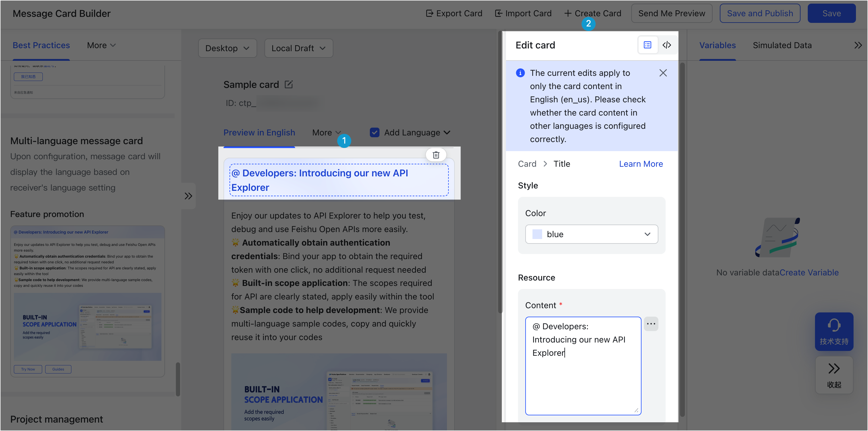This screenshot has width=868, height=431.
Task: Send yourself a card preview
Action: coord(672,14)
